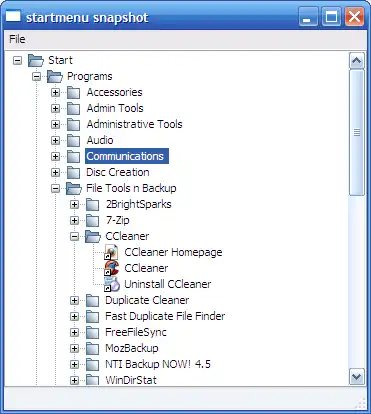This screenshot has width=371, height=414.
Task: Collapse the CCleaner folder
Action: [x=74, y=236]
